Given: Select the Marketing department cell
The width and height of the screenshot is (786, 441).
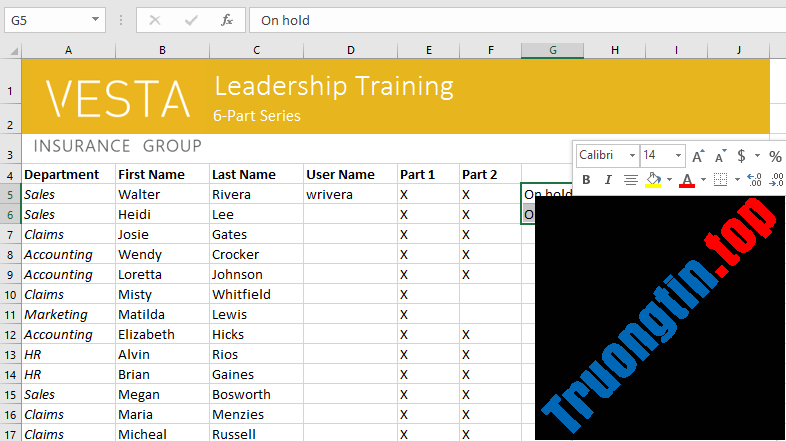Looking at the screenshot, I should point(69,315).
